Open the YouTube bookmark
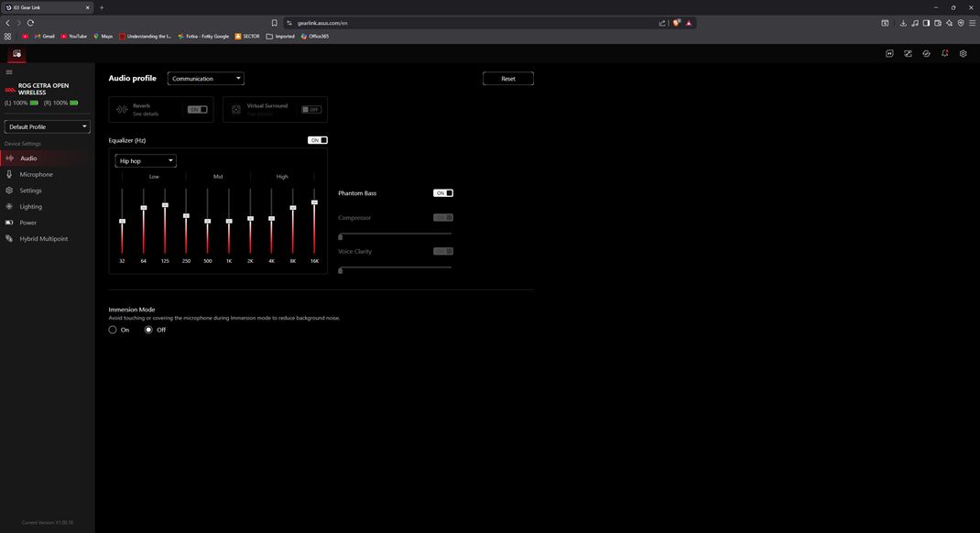The image size is (980, 533). [74, 37]
